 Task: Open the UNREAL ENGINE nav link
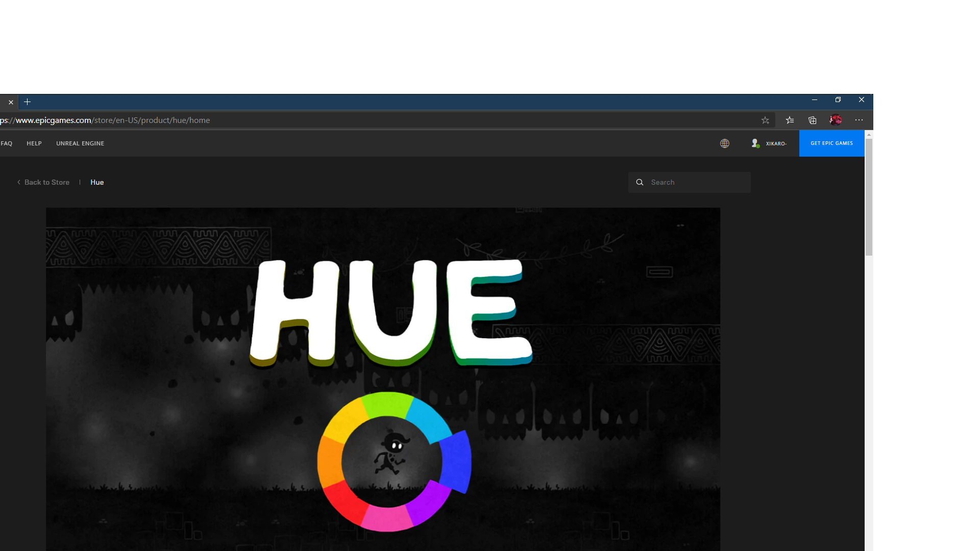(x=80, y=143)
